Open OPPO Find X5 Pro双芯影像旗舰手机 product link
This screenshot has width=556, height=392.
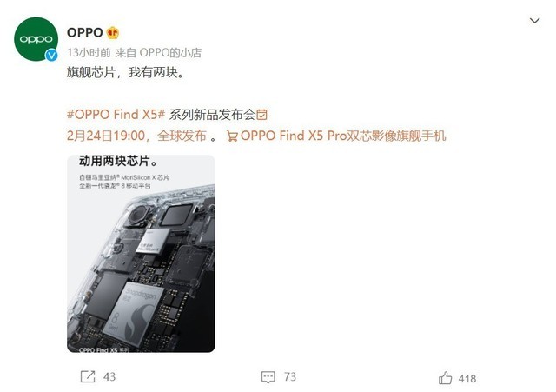coord(343,136)
